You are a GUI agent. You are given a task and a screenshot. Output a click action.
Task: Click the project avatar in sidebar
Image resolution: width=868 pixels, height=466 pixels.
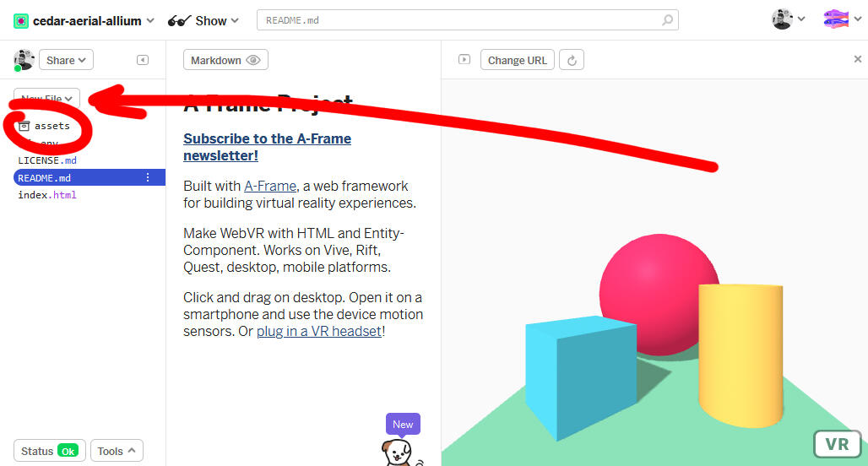point(24,60)
